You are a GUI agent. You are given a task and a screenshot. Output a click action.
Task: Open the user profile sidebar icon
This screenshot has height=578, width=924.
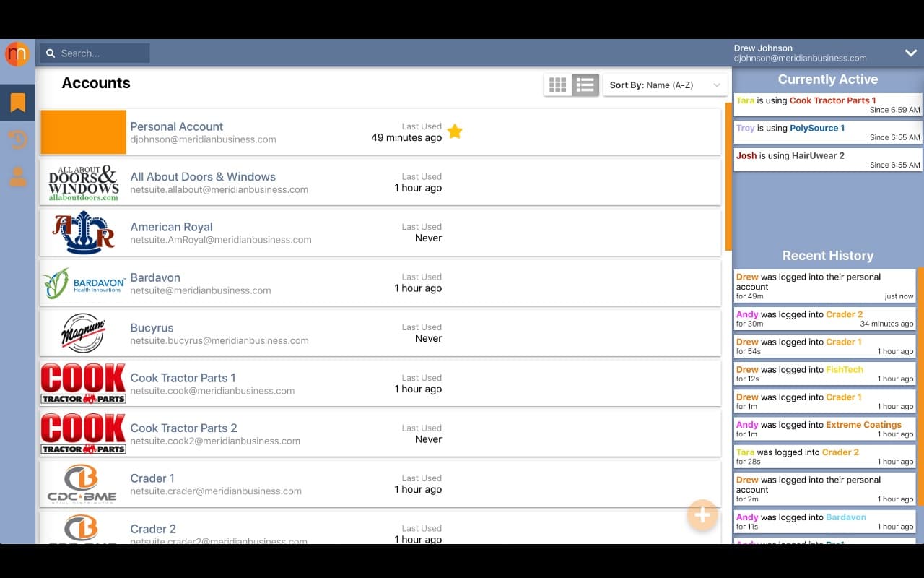(17, 176)
